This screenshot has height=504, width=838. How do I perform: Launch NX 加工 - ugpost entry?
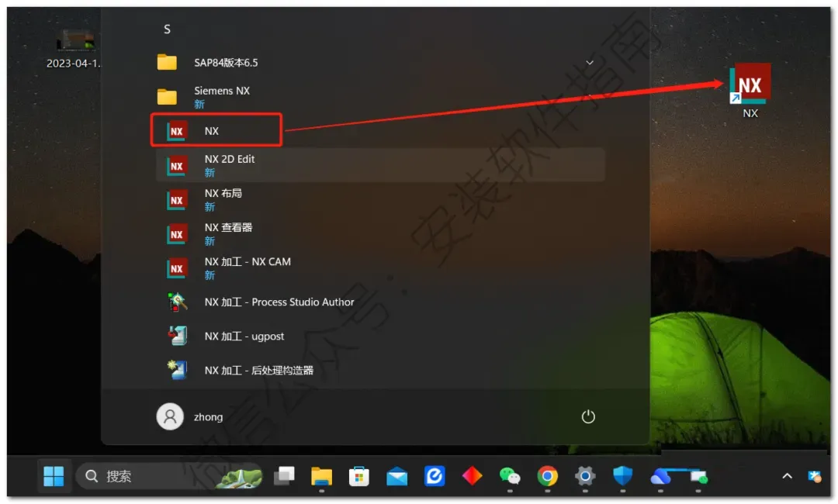click(380, 337)
